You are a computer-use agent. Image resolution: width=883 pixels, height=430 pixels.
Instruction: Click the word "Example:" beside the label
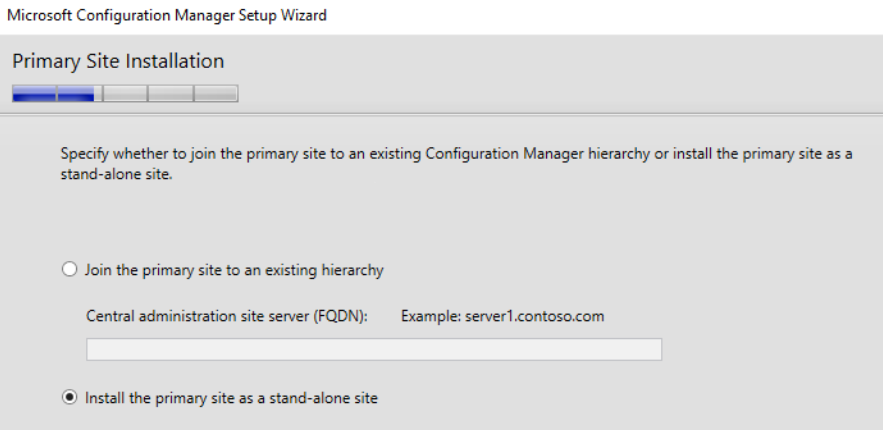click(428, 316)
